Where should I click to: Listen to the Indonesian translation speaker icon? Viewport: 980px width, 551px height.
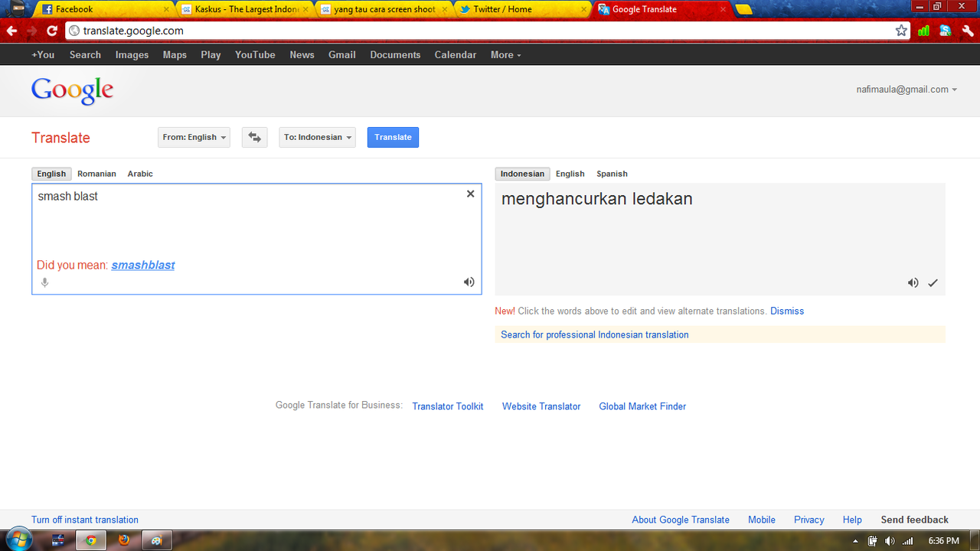pos(913,282)
